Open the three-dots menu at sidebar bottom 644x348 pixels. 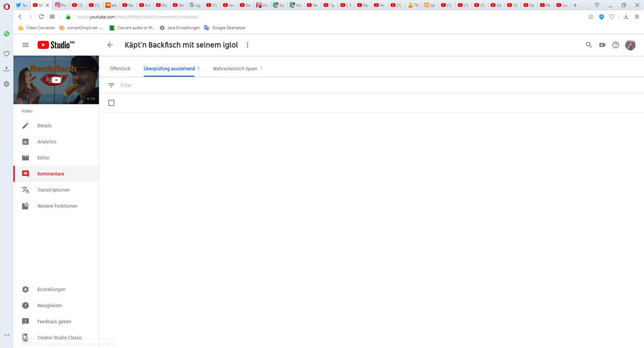click(6, 335)
